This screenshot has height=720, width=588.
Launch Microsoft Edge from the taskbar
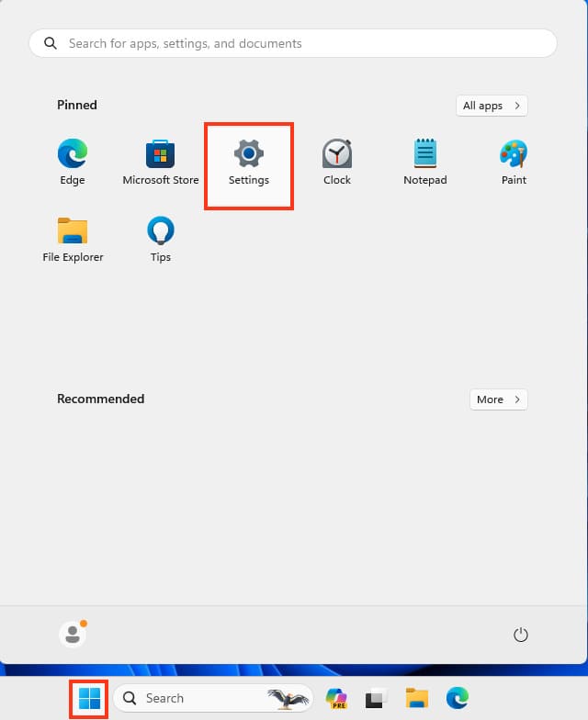tap(458, 698)
